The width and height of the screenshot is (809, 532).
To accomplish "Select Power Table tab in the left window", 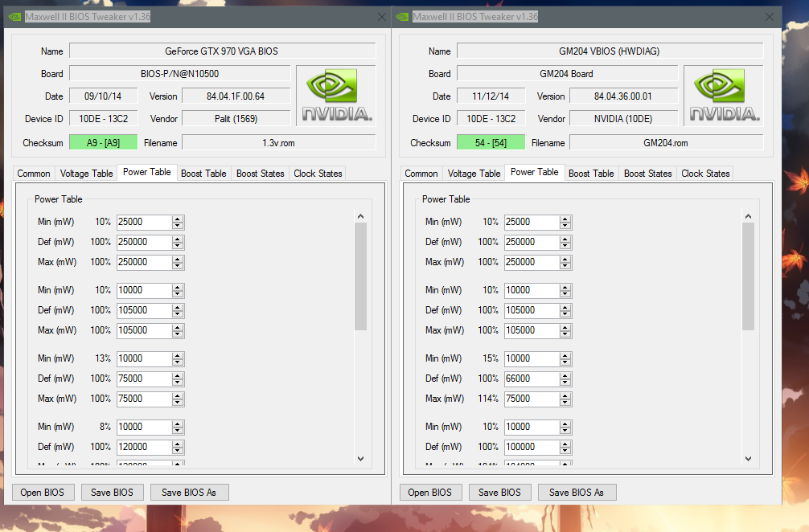I will pos(147,172).
